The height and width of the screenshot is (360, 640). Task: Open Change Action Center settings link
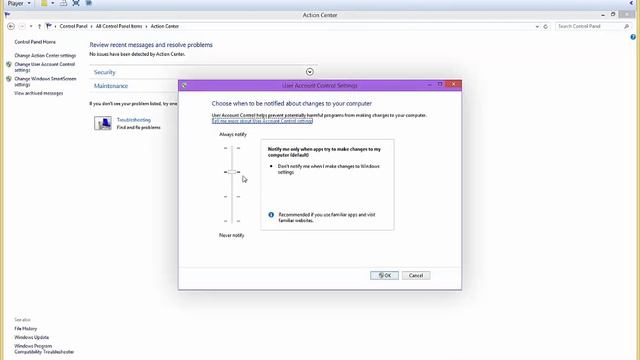pyautogui.click(x=45, y=56)
